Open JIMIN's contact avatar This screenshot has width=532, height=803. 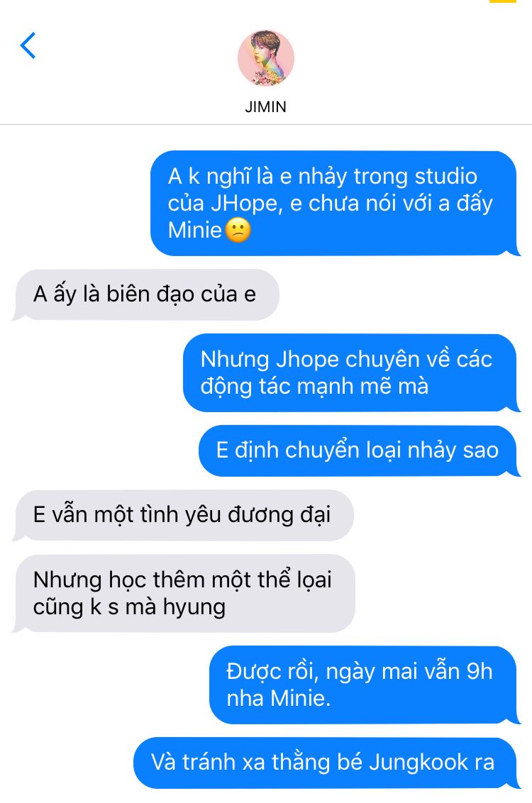266,58
